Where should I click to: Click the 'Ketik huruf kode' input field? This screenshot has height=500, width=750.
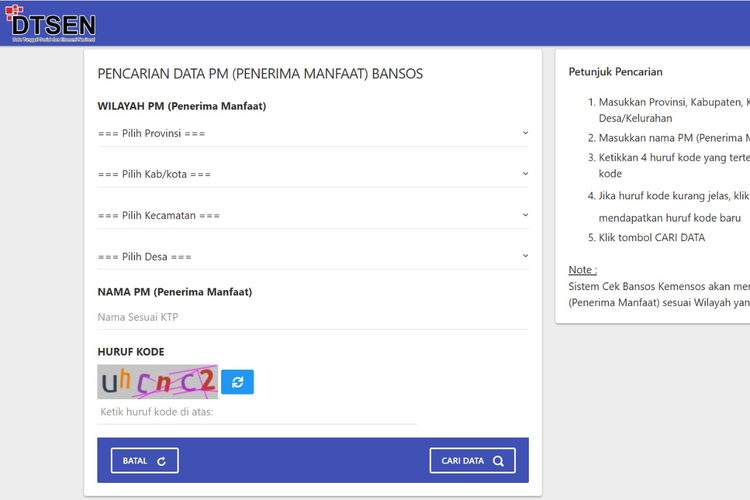click(257, 412)
